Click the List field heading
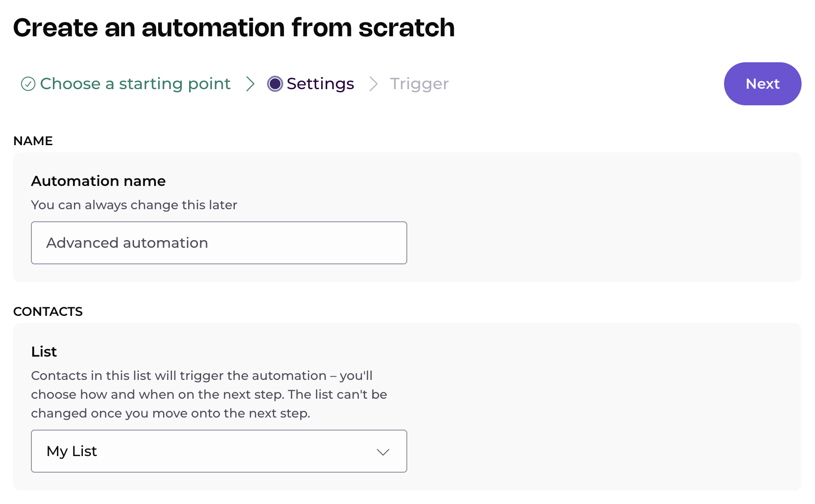The width and height of the screenshot is (815, 504). (x=44, y=352)
